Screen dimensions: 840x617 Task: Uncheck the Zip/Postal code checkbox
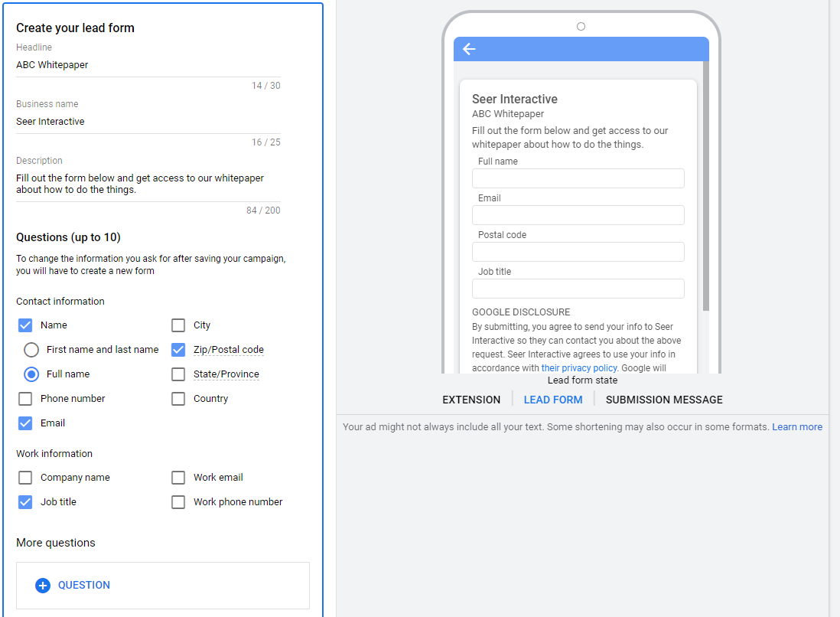[x=178, y=350]
